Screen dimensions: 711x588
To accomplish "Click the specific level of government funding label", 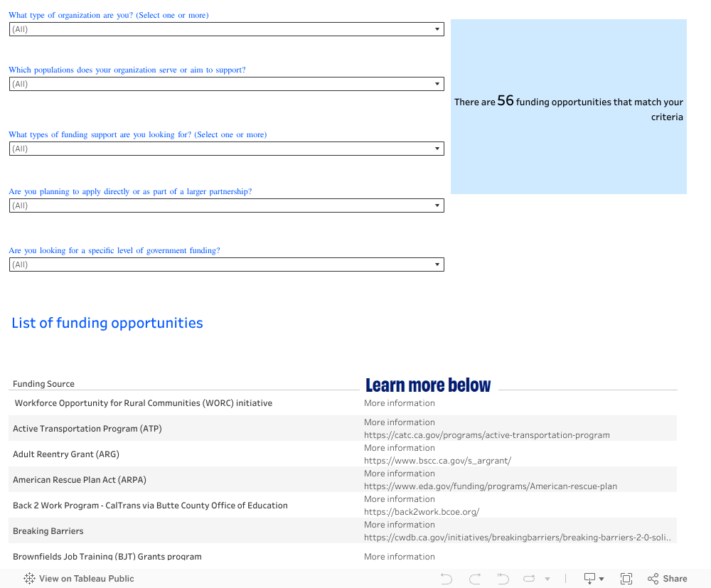I will point(114,250).
